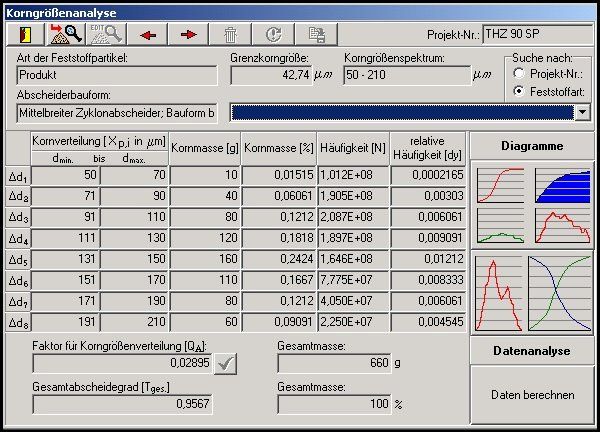
Task: Click the circular refresh toolbar icon
Action: pyautogui.click(x=273, y=34)
